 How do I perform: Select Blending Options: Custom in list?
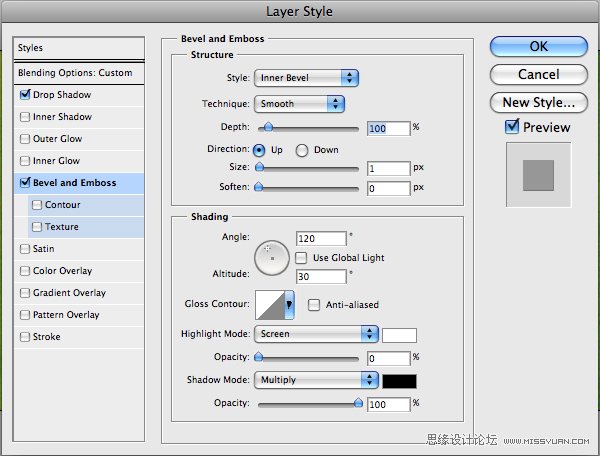click(x=75, y=73)
